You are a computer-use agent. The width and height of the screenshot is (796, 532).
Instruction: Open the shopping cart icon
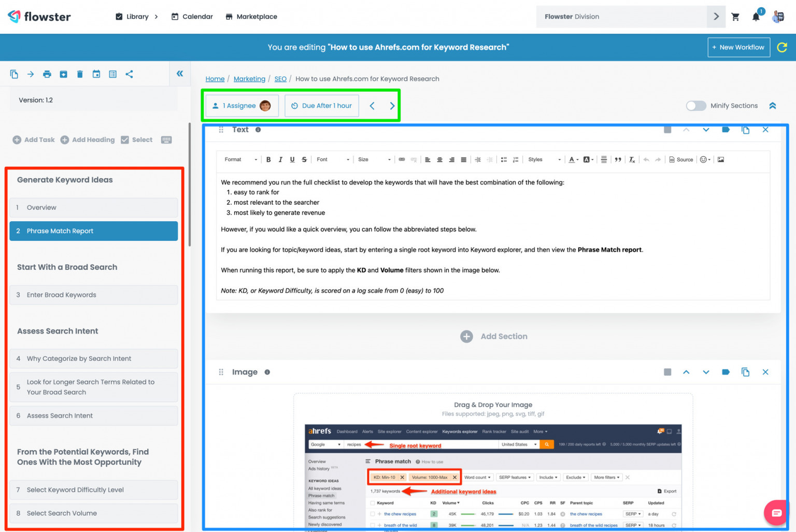pyautogui.click(x=735, y=17)
